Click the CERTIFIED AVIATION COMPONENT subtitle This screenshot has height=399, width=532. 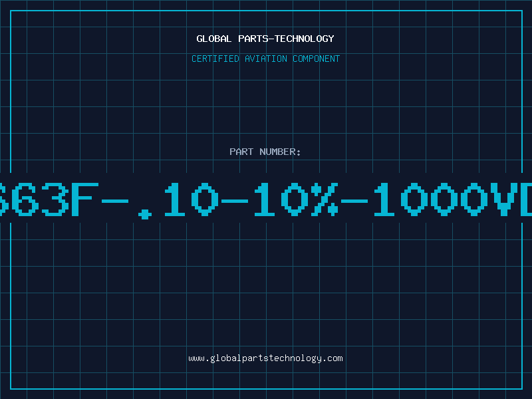[265, 59]
